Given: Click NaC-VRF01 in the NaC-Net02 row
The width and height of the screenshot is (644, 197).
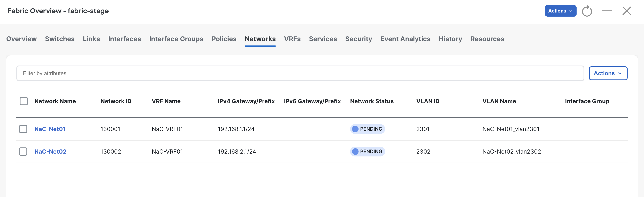Looking at the screenshot, I should 167,151.
